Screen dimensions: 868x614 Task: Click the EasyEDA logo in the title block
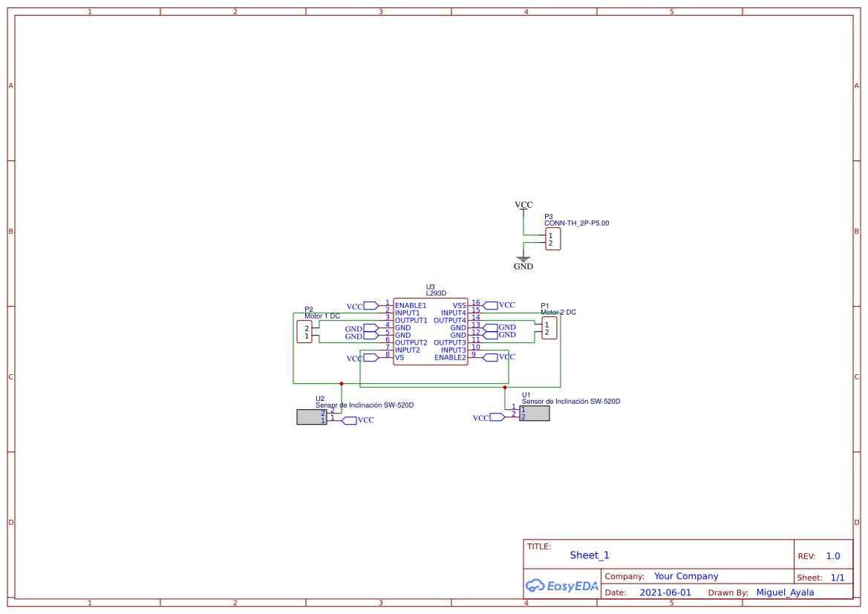(x=562, y=587)
